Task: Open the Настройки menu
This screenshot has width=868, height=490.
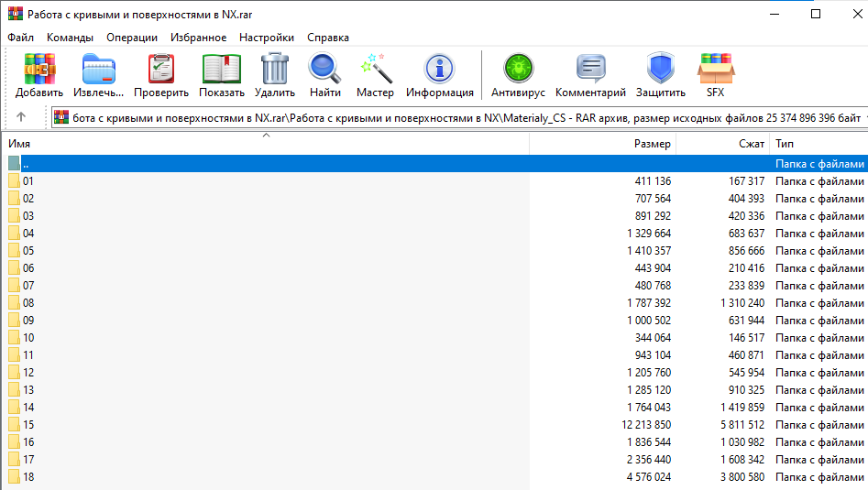Action: (x=267, y=38)
